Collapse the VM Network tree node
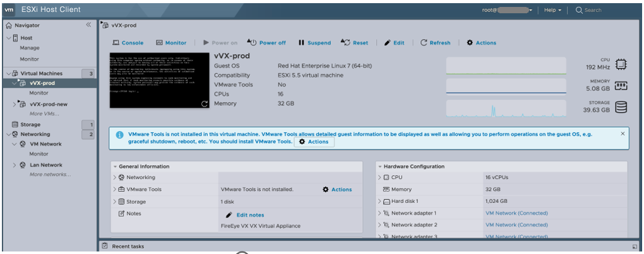 pos(15,144)
